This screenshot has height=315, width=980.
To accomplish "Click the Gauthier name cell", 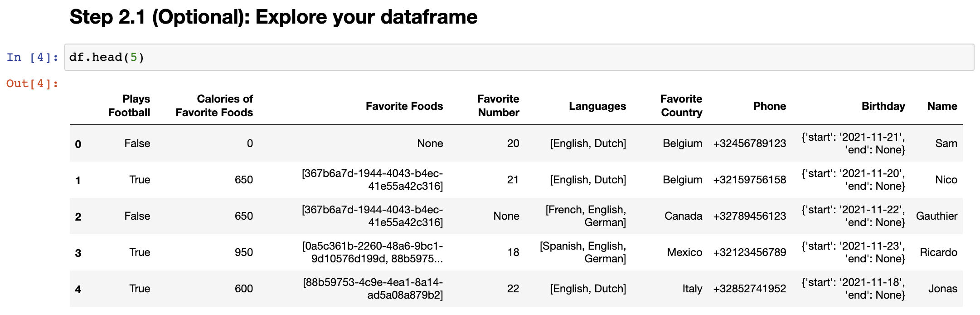I will tap(936, 216).
